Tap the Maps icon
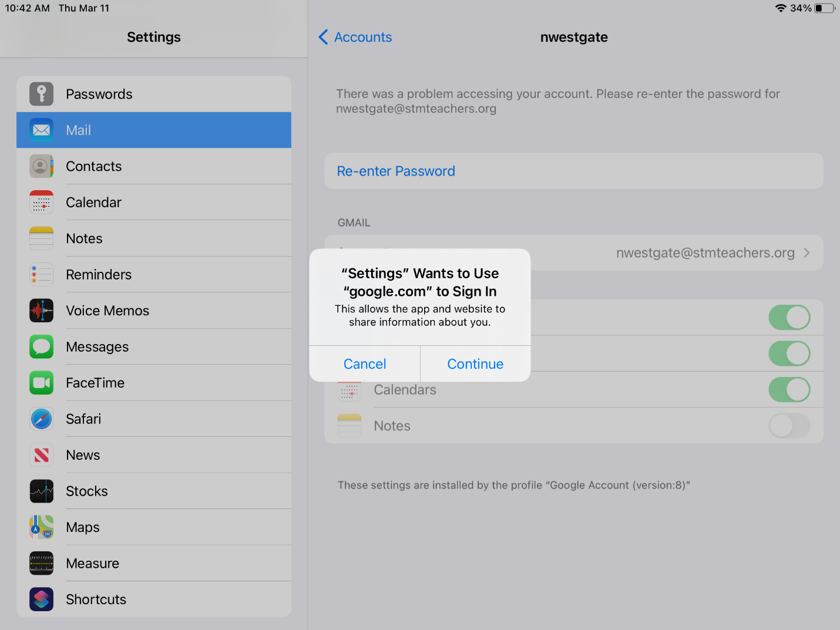The width and height of the screenshot is (840, 630). (x=41, y=527)
